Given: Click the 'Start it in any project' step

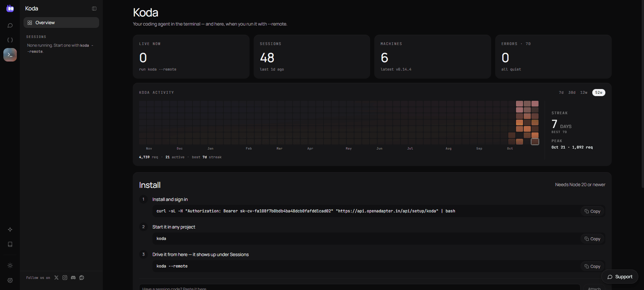Looking at the screenshot, I should [x=174, y=227].
